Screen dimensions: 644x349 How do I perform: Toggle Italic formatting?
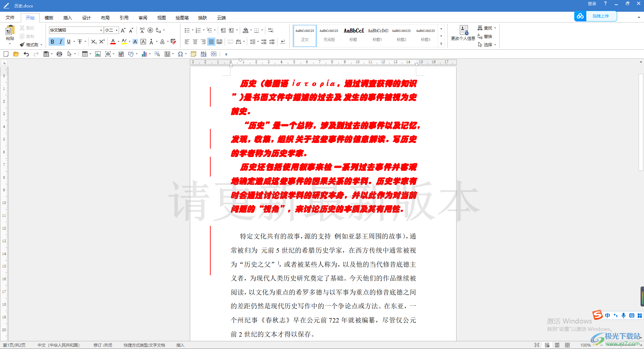tap(61, 42)
